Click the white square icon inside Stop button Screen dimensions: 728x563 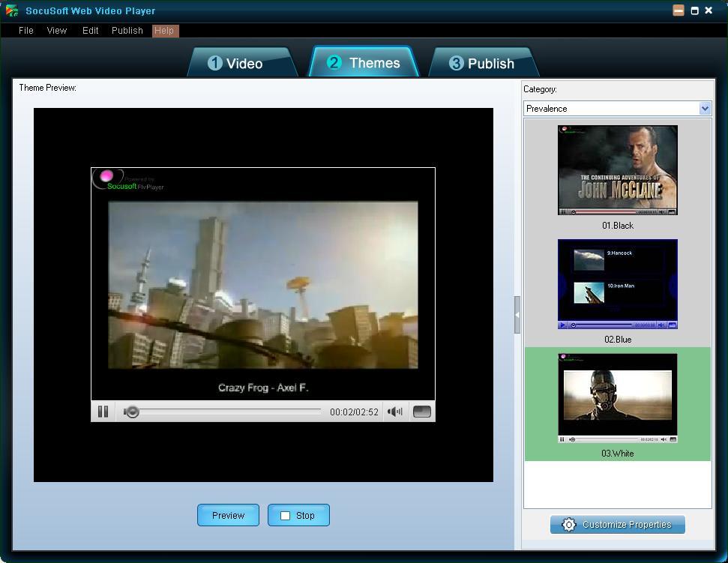pyautogui.click(x=285, y=515)
